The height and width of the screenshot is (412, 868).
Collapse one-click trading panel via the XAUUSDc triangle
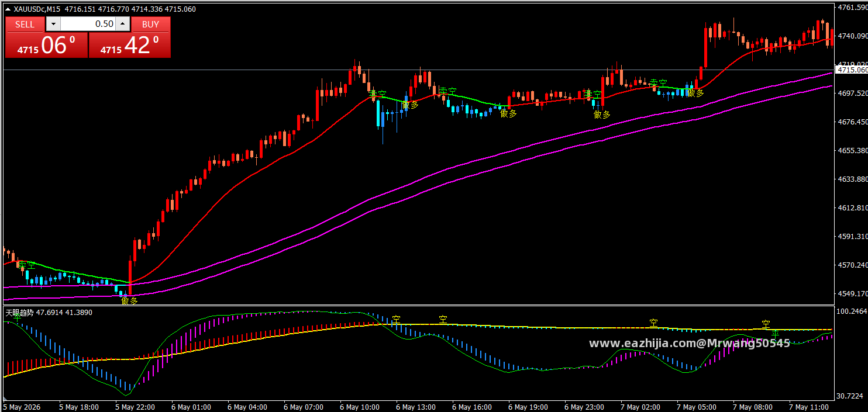pos(8,9)
